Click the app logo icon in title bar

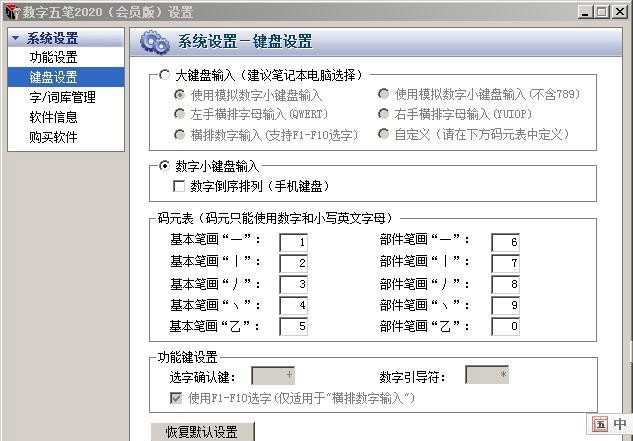coord(12,11)
